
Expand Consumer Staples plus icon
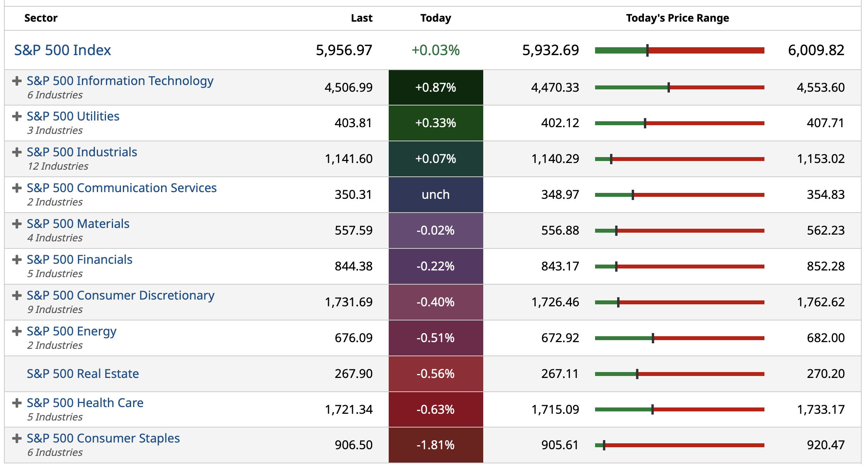pos(17,439)
